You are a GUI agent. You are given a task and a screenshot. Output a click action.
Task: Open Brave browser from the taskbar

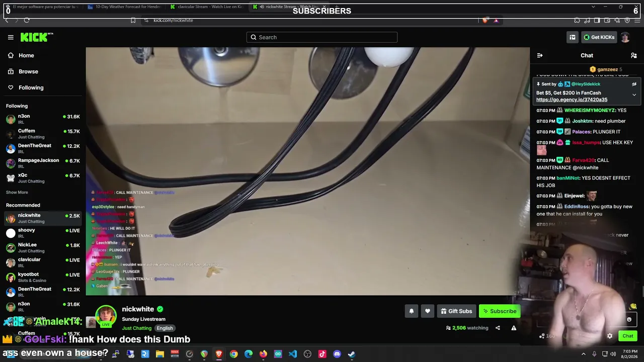click(x=219, y=354)
